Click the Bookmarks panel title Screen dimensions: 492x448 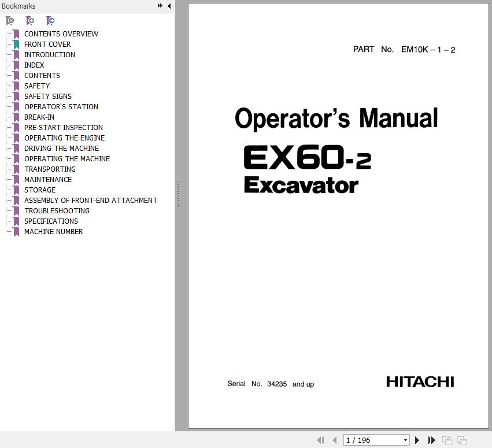click(x=19, y=6)
